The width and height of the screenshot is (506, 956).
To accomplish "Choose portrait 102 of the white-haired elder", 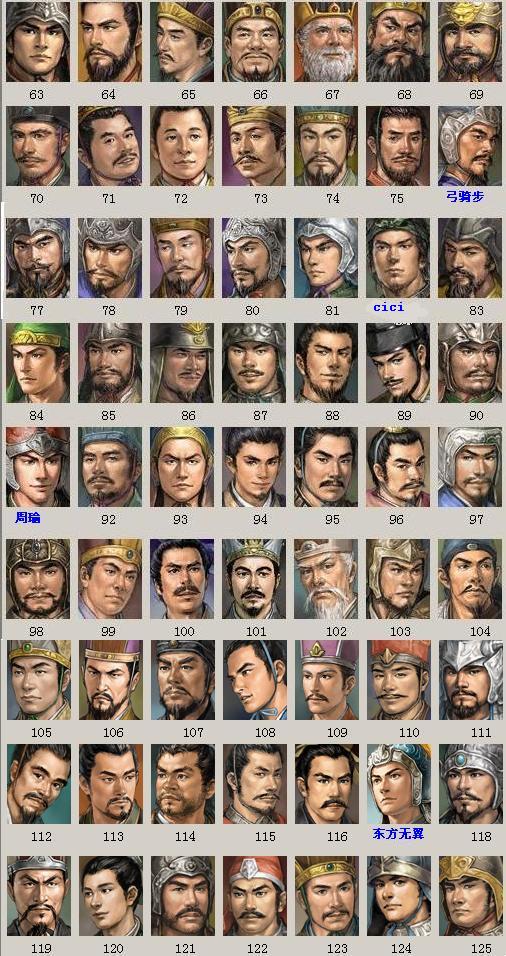I will [326, 579].
